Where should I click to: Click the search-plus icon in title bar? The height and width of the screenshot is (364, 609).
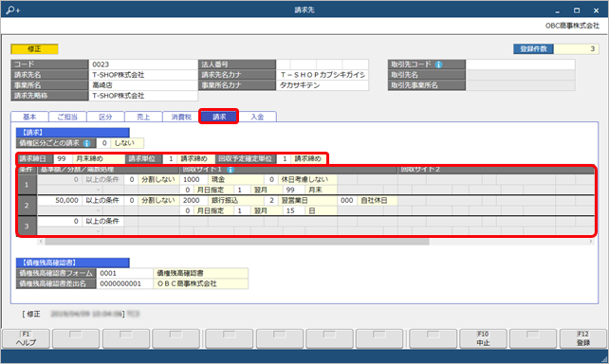coord(13,9)
